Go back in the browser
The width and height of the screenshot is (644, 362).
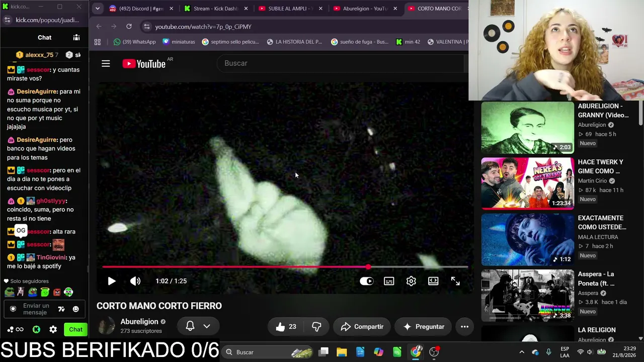point(99,27)
